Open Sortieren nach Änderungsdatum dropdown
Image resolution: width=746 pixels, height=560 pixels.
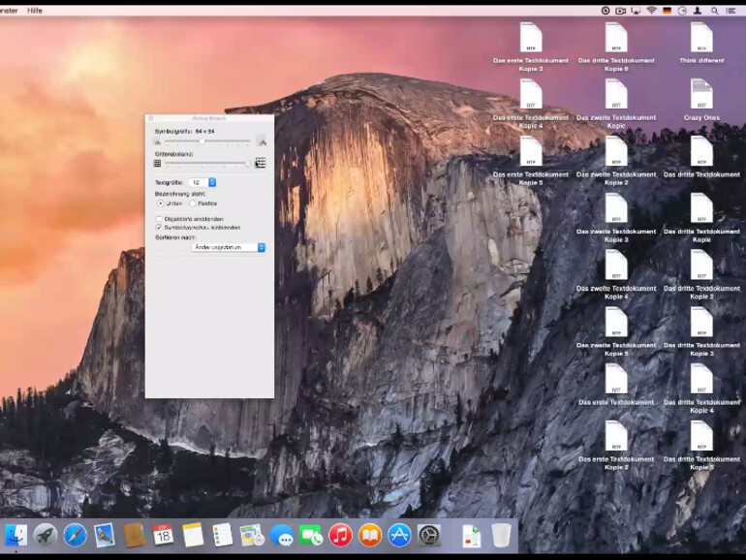pyautogui.click(x=229, y=247)
